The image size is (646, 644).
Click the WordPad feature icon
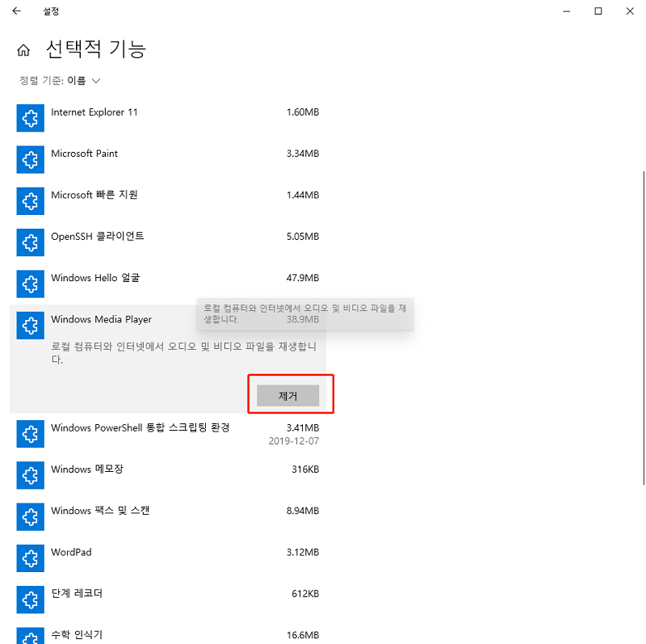(x=31, y=558)
